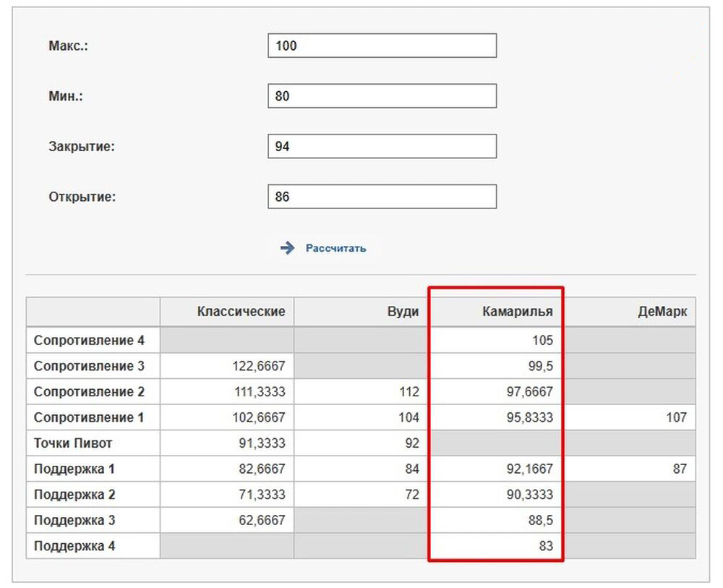Click into the Закрытие input field
This screenshot has width=723, height=588.
pyautogui.click(x=382, y=146)
